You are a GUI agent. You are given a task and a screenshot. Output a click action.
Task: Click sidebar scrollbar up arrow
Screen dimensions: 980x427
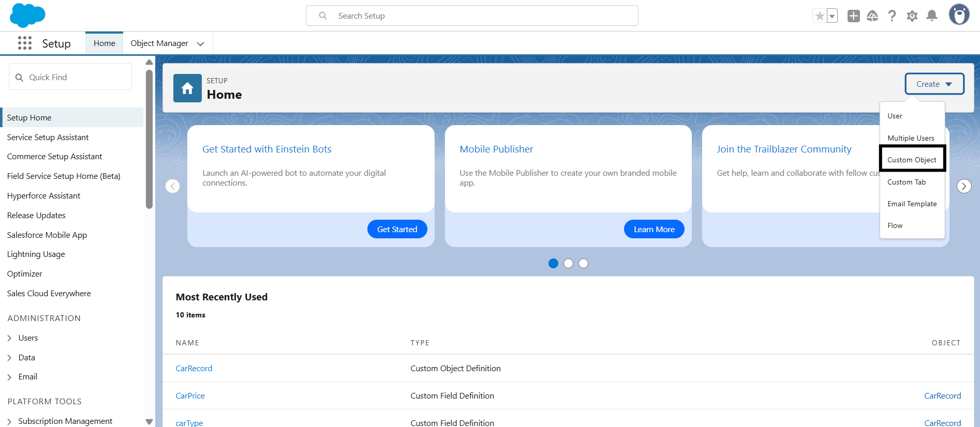[149, 62]
